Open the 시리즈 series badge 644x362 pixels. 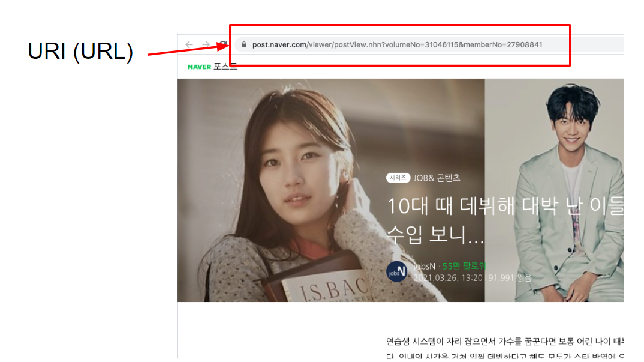(398, 178)
